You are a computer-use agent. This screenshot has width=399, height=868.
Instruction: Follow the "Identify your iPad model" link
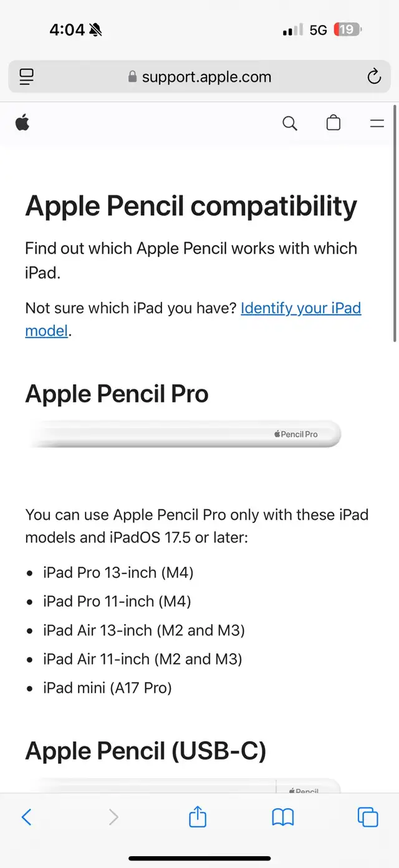click(300, 308)
